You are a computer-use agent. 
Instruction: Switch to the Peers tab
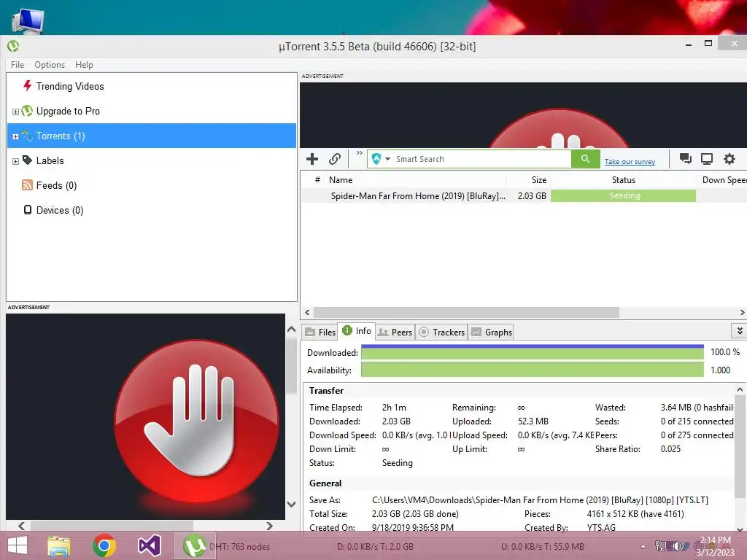tap(395, 332)
